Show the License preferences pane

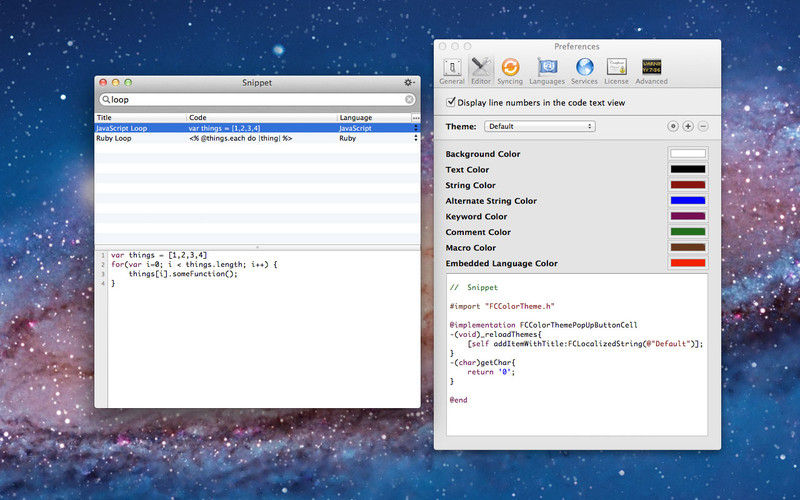(x=616, y=71)
